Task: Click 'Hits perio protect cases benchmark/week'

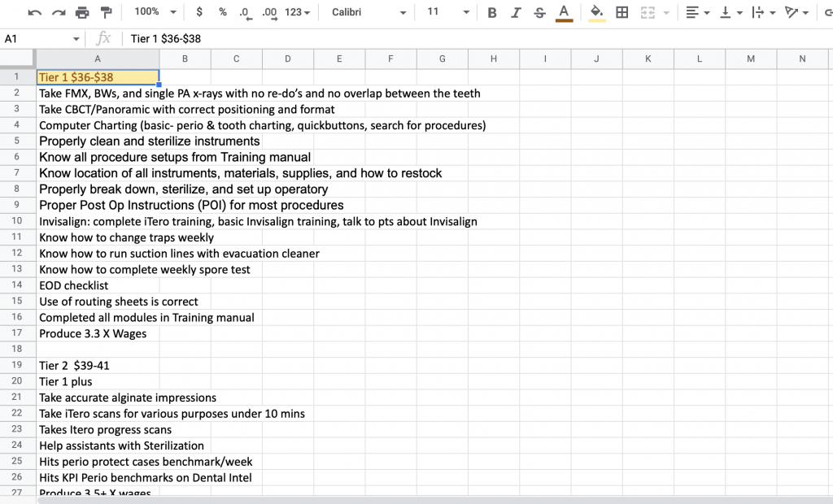Action: (146, 462)
